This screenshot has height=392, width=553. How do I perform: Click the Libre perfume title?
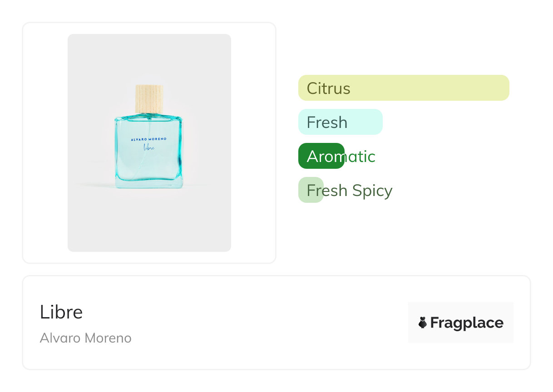click(x=61, y=312)
